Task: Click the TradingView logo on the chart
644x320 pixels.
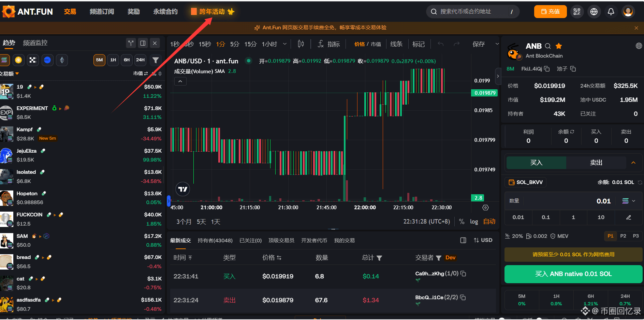Action: 183,189
